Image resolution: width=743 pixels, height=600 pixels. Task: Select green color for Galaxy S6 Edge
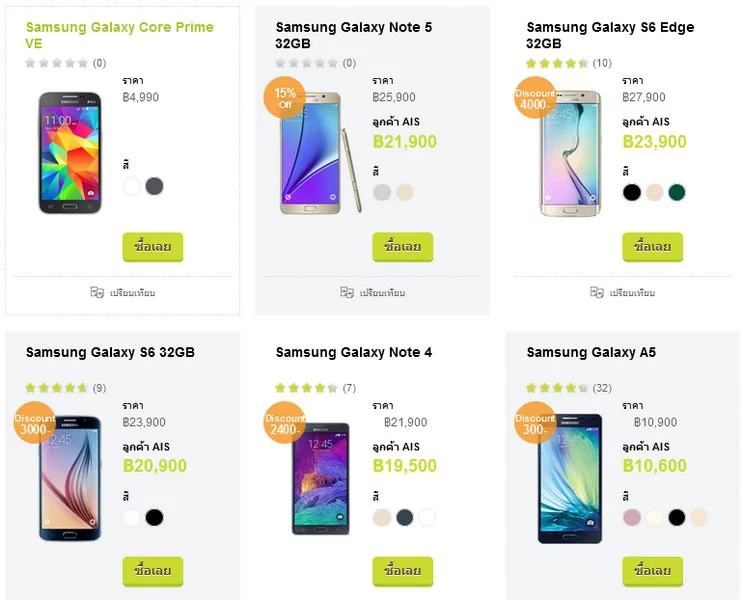click(676, 192)
